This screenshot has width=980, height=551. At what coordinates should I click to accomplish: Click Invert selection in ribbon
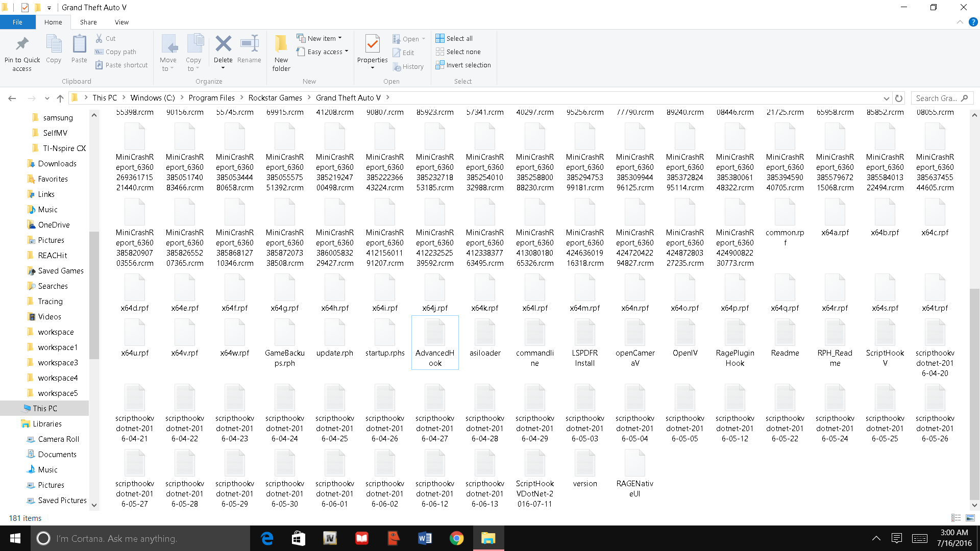pyautogui.click(x=468, y=65)
